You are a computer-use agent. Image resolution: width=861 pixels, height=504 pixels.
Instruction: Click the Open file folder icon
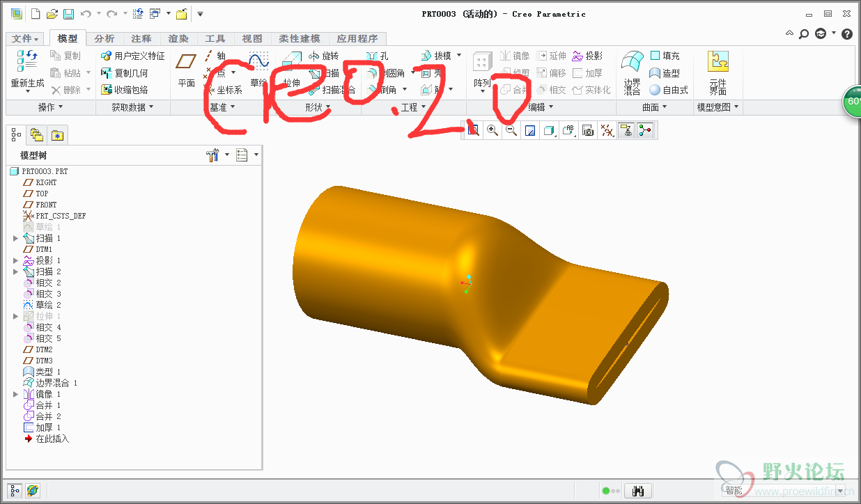coord(52,14)
